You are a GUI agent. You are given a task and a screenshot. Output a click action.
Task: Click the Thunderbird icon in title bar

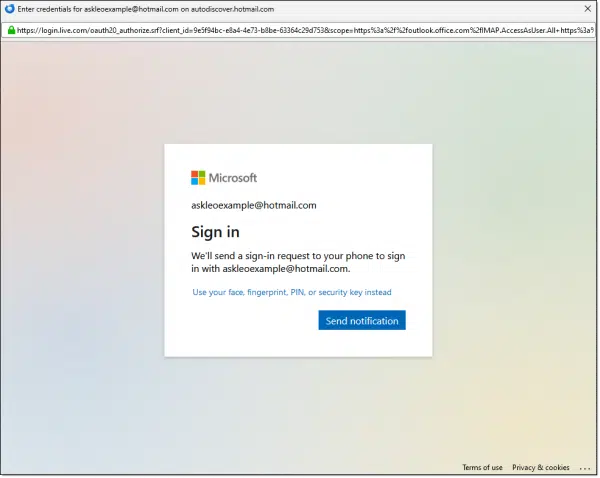(x=9, y=8)
